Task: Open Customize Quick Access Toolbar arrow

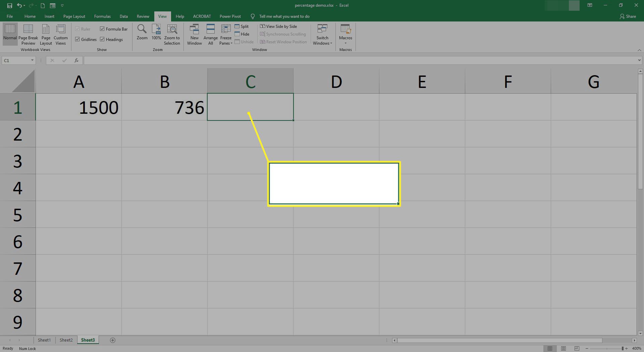Action: point(62,5)
